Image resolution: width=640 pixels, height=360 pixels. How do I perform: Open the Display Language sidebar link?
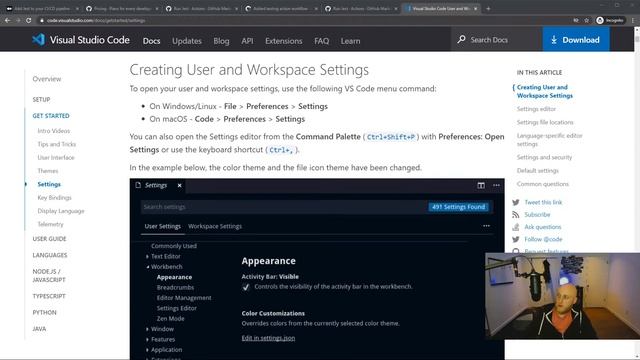click(61, 211)
